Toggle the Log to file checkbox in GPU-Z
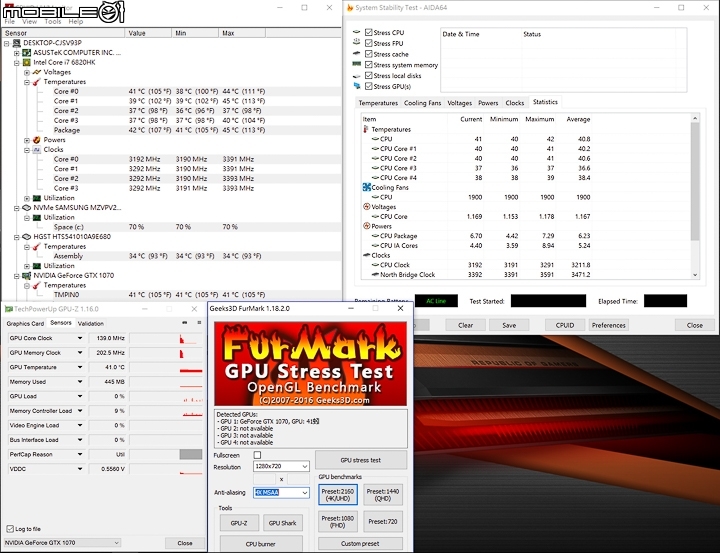 click(x=10, y=529)
